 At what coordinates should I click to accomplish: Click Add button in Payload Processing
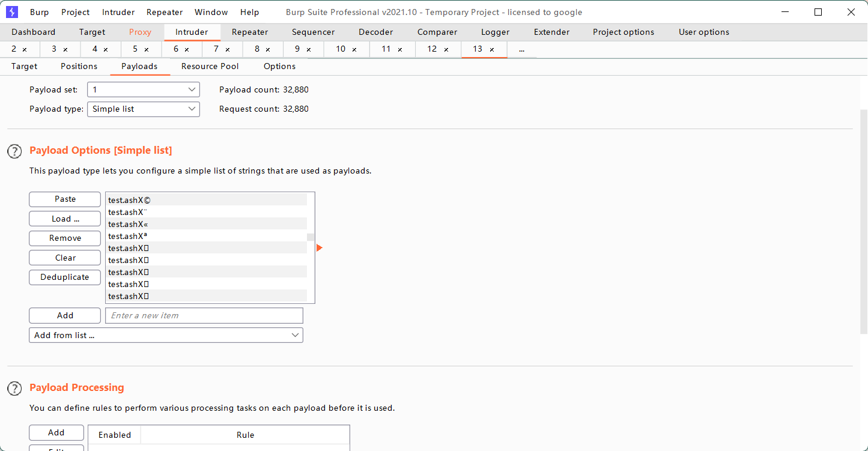(x=56, y=432)
